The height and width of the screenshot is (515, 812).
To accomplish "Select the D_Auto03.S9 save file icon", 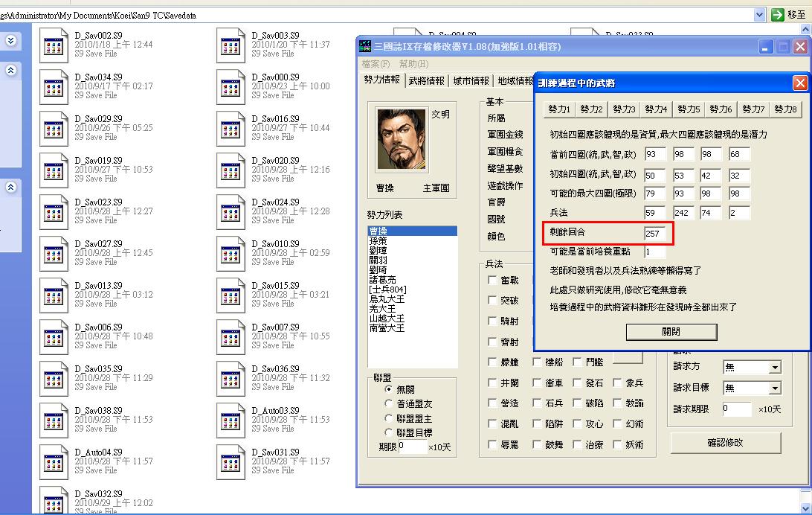I will [x=230, y=420].
